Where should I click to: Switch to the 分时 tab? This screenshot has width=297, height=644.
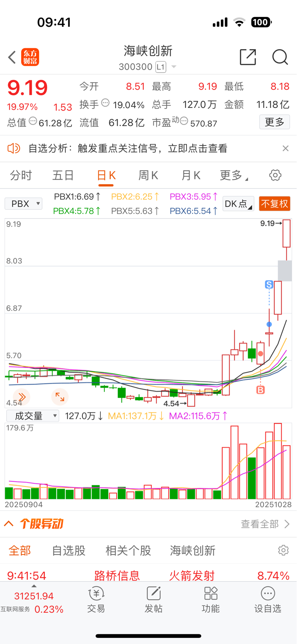(21, 176)
